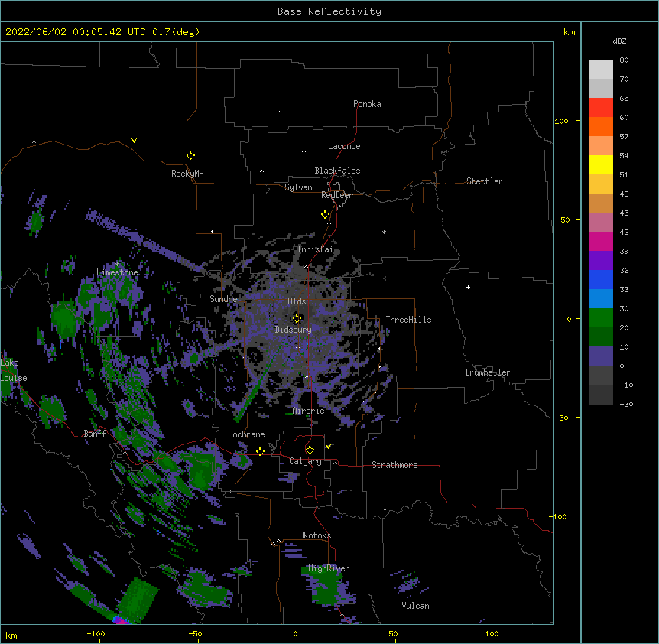This screenshot has width=659, height=644.
Task: Click the Innisfail city label
Action: [x=318, y=249]
